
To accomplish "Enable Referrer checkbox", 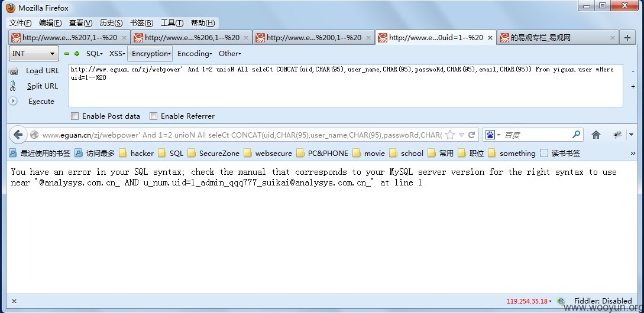I will tap(153, 116).
